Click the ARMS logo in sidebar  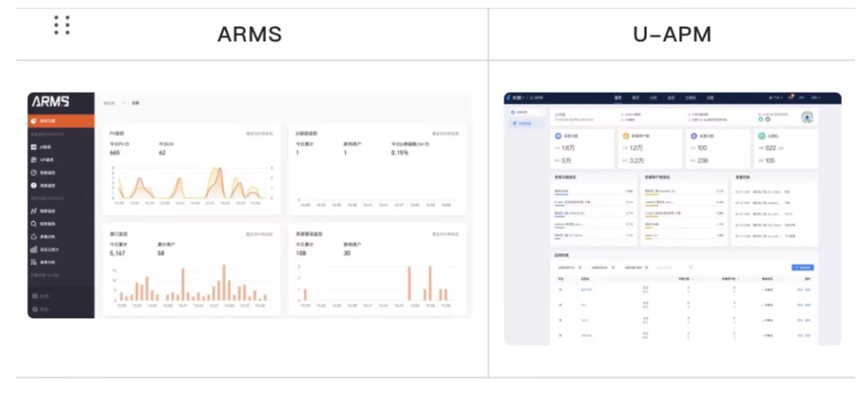point(51,102)
